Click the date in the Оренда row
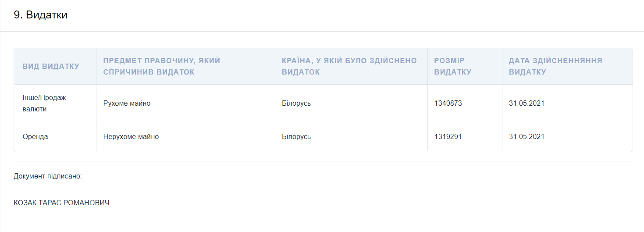The height and width of the screenshot is (232, 644). [527, 137]
